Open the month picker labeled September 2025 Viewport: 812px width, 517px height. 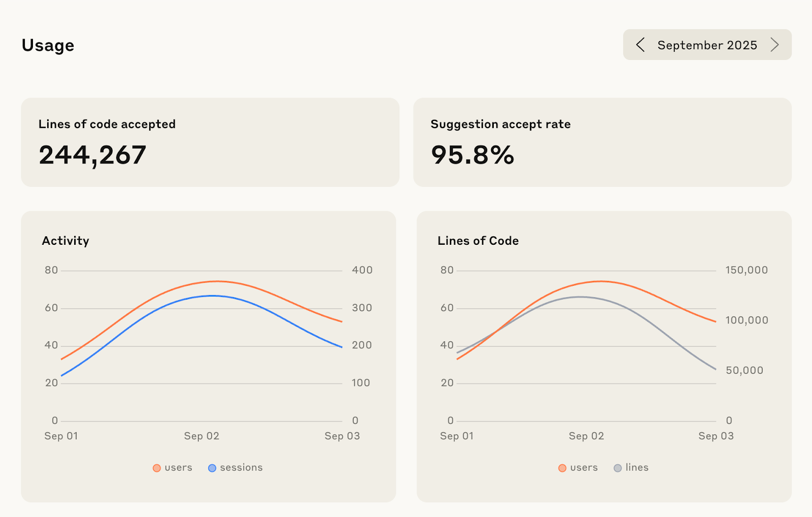click(x=707, y=45)
